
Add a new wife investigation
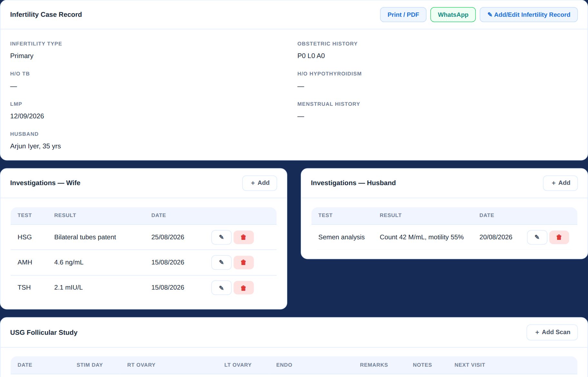click(260, 183)
